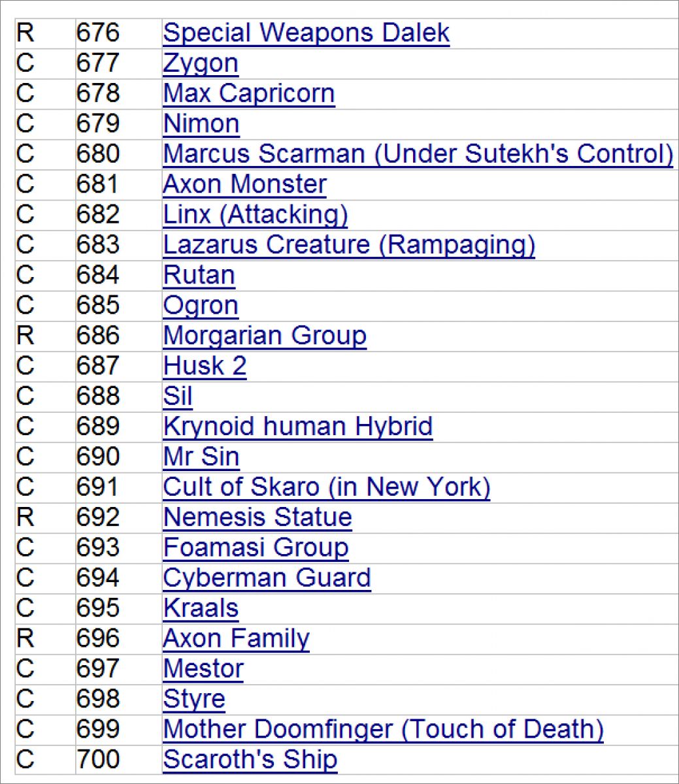Screen dimensions: 679x784
Task: Open the Morgarian Group link
Action: pos(265,336)
